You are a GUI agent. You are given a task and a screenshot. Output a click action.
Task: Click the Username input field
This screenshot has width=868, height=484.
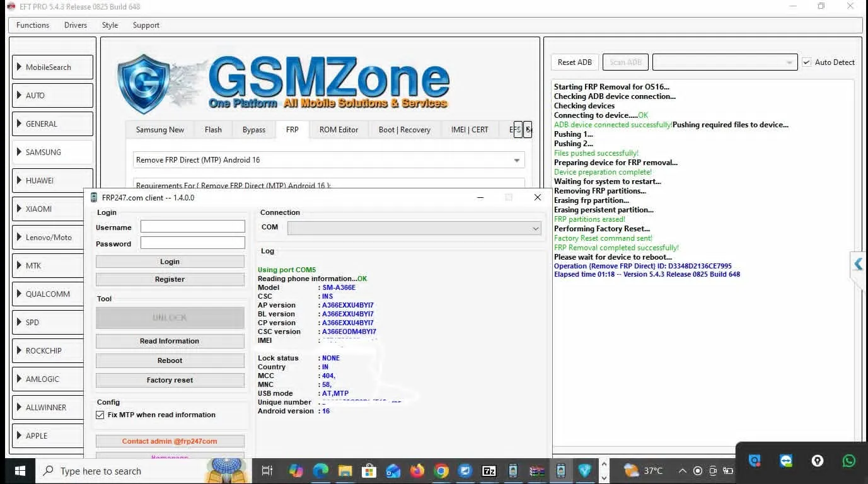tap(192, 226)
